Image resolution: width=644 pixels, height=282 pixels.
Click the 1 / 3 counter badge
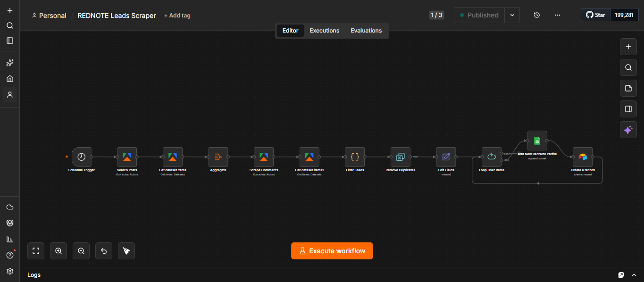click(x=436, y=15)
